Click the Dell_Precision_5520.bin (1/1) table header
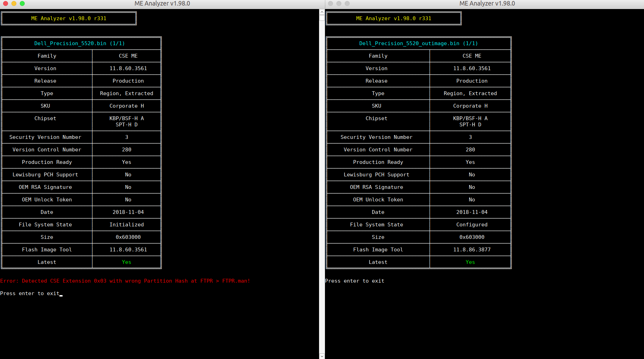The width and height of the screenshot is (644, 359). (x=79, y=43)
